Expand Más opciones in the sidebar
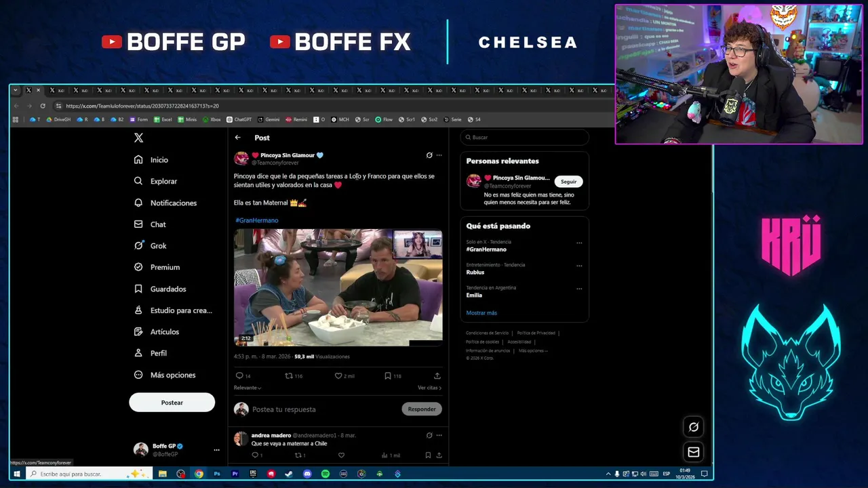This screenshot has width=868, height=488. tap(165, 375)
